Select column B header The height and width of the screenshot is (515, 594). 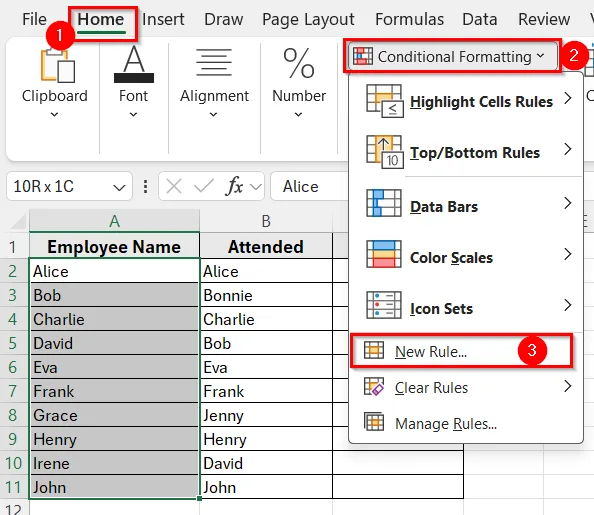(266, 221)
